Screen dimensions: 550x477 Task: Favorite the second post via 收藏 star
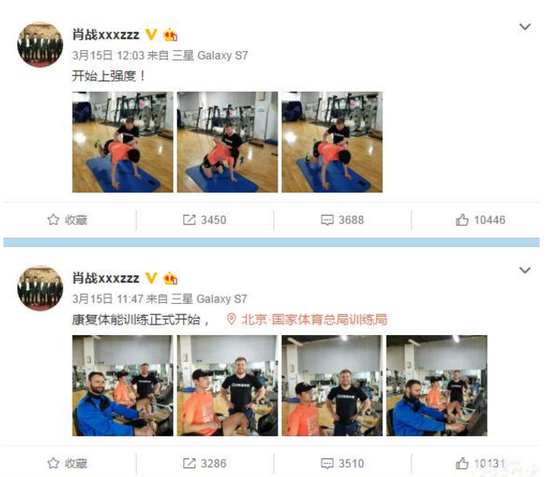(67, 463)
